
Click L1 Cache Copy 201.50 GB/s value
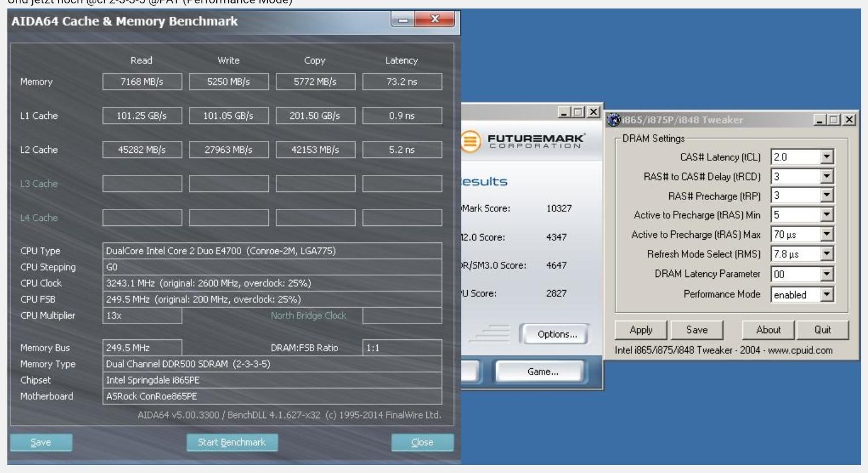click(x=315, y=116)
